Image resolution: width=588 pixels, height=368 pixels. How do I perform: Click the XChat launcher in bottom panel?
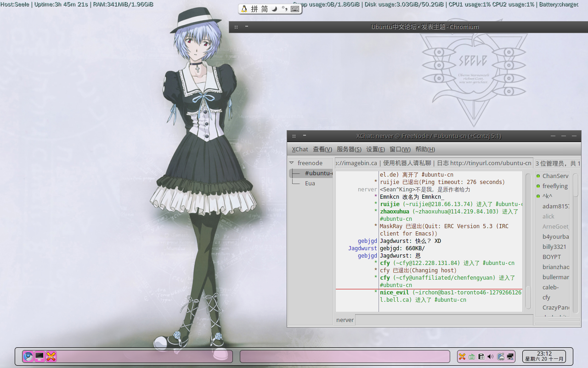tap(51, 356)
